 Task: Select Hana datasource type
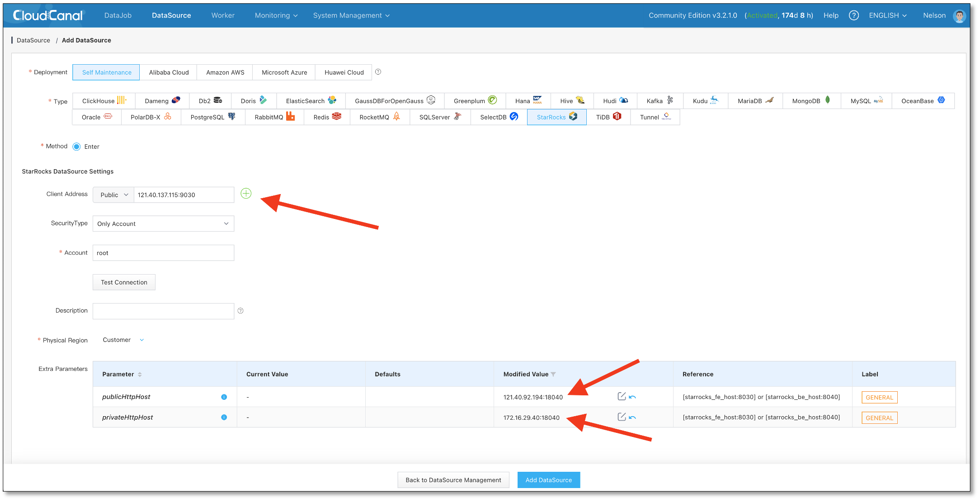tap(528, 101)
